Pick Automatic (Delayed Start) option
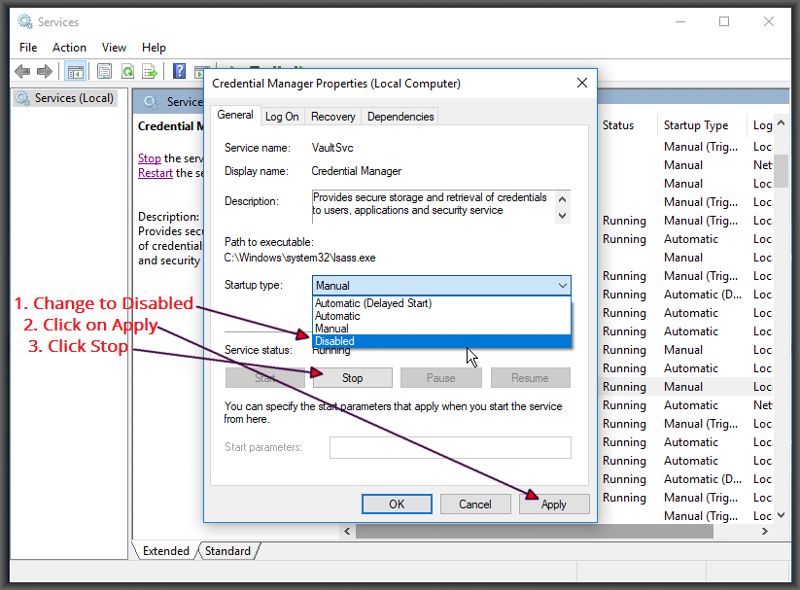The width and height of the screenshot is (800, 590). click(441, 303)
